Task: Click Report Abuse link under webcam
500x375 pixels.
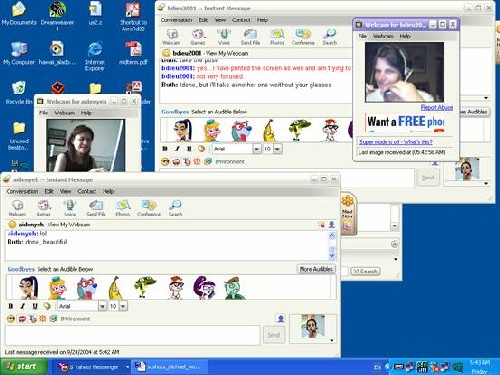Action: (437, 107)
